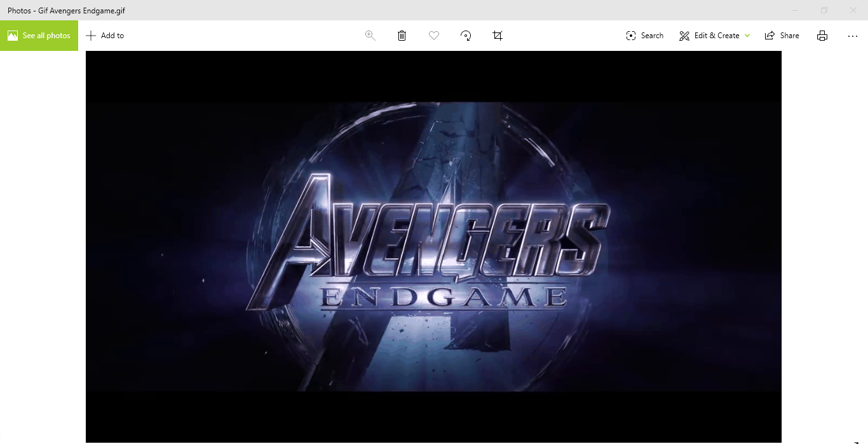Crop the GIF

pyautogui.click(x=497, y=36)
